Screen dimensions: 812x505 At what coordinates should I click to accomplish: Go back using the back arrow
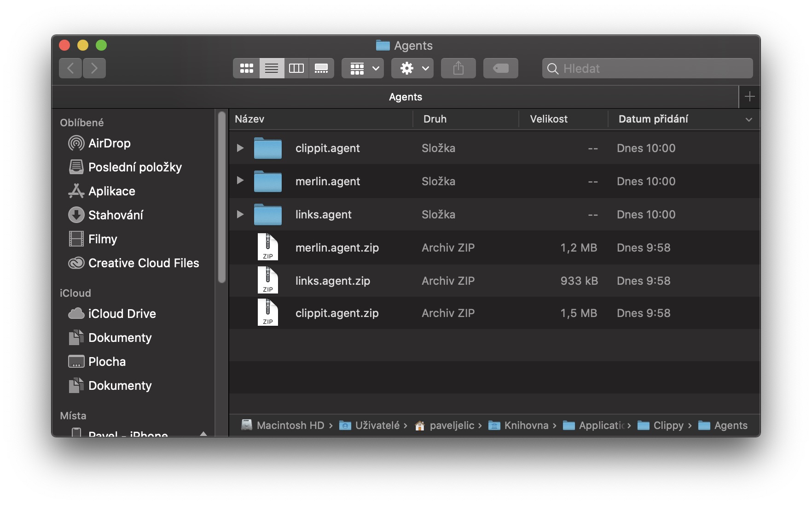tap(70, 68)
